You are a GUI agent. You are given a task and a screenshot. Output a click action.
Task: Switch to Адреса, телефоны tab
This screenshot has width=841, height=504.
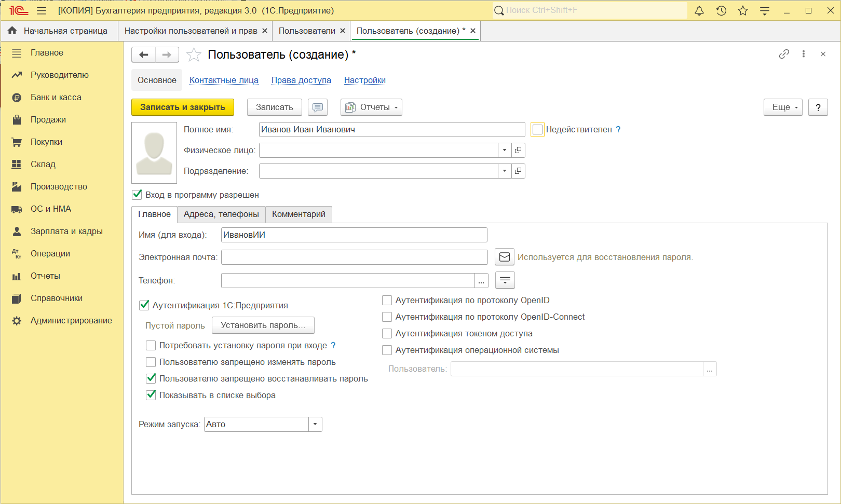[x=221, y=214]
